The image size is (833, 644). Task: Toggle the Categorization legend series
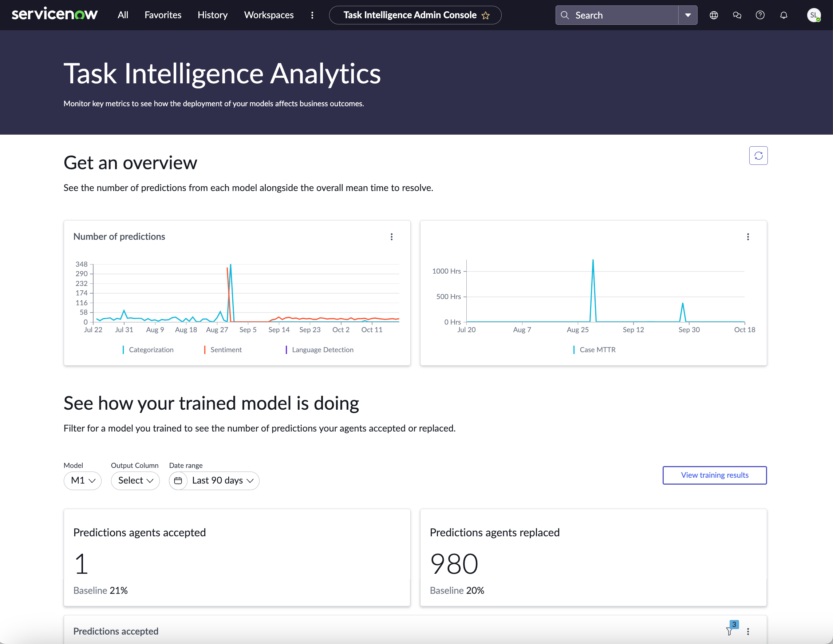coord(147,350)
